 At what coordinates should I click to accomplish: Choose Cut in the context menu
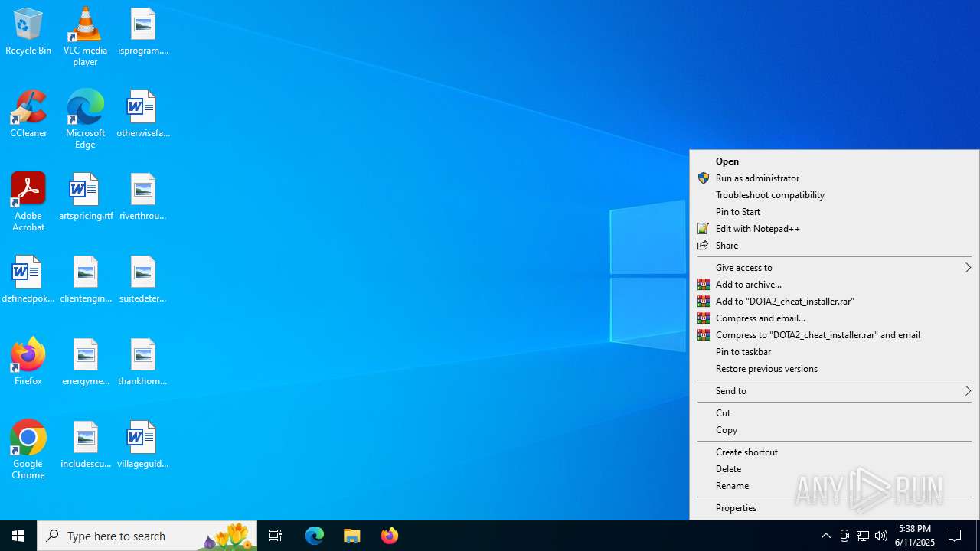[835, 413]
